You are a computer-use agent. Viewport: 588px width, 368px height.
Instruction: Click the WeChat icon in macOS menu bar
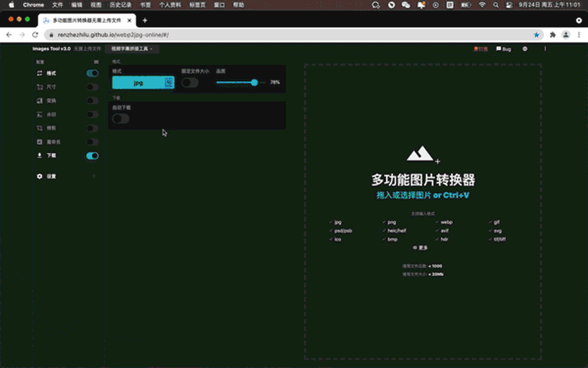406,5
